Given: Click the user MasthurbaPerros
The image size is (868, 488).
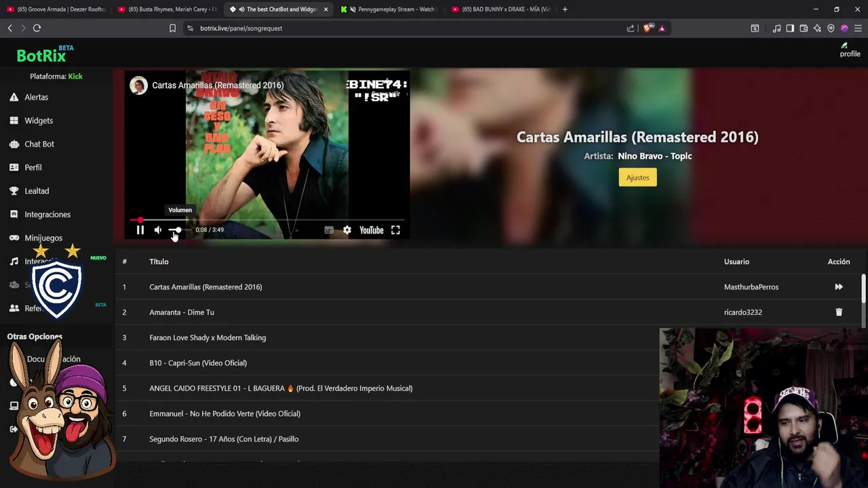Looking at the screenshot, I should pyautogui.click(x=751, y=287).
